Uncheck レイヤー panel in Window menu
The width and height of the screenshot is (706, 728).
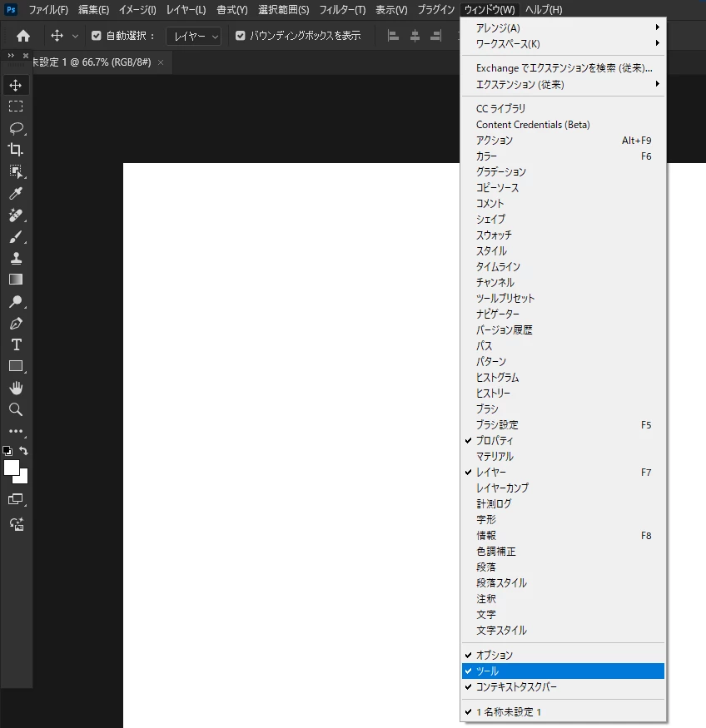[563, 473]
